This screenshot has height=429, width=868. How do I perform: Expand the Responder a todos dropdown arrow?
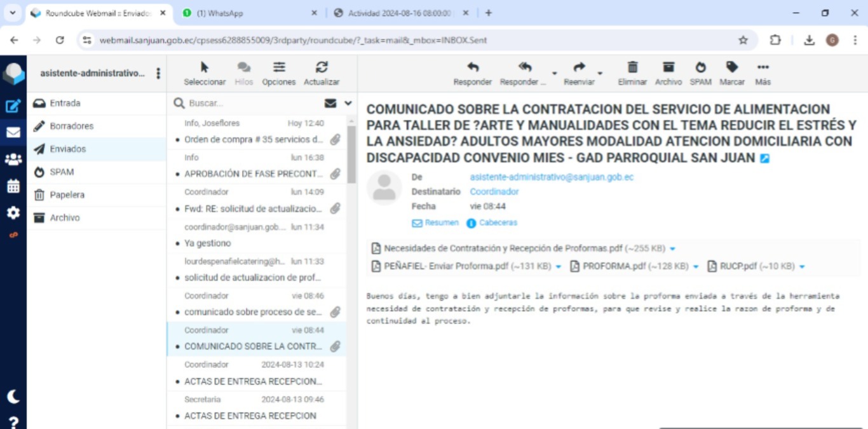(554, 74)
